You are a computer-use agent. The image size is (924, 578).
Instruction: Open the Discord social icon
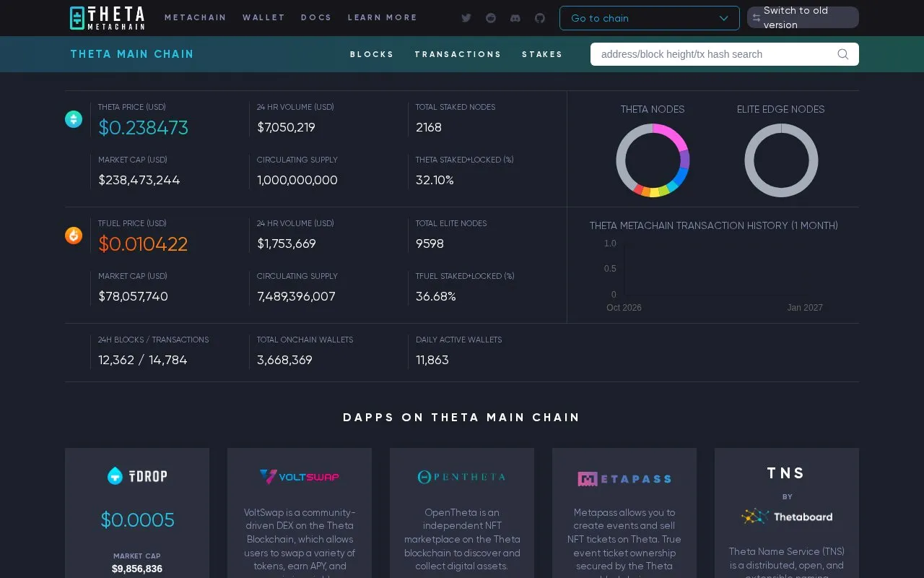coord(515,18)
